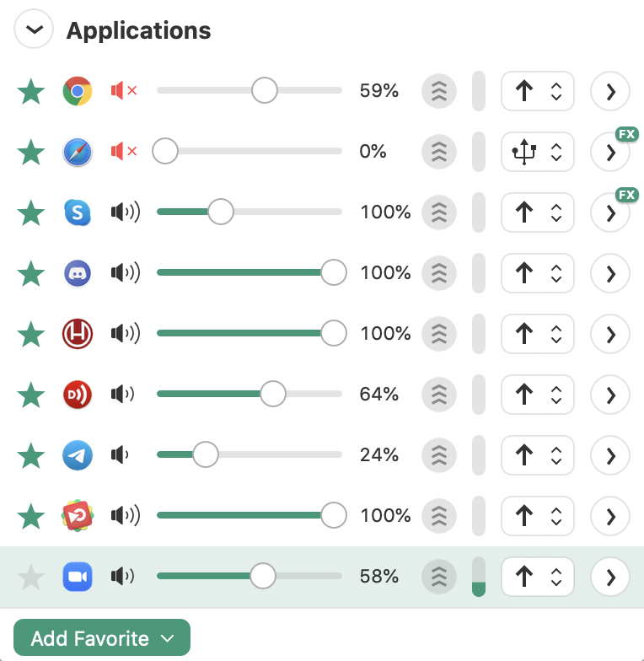Expand Skype's FX details arrow
Viewport: 644px width, 661px height.
coord(611,212)
